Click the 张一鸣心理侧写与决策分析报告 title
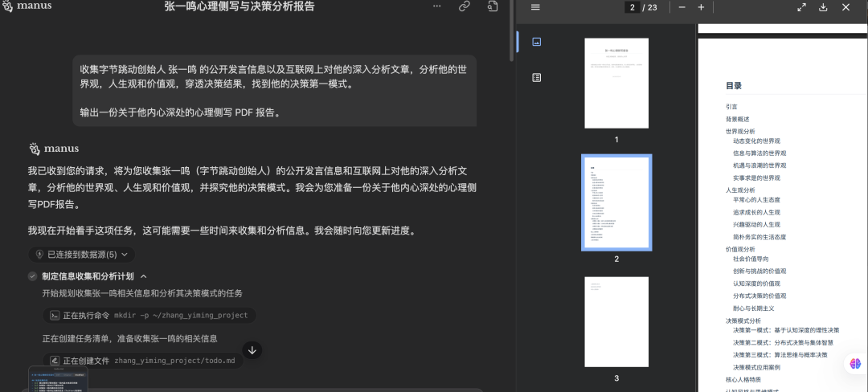 pos(240,6)
